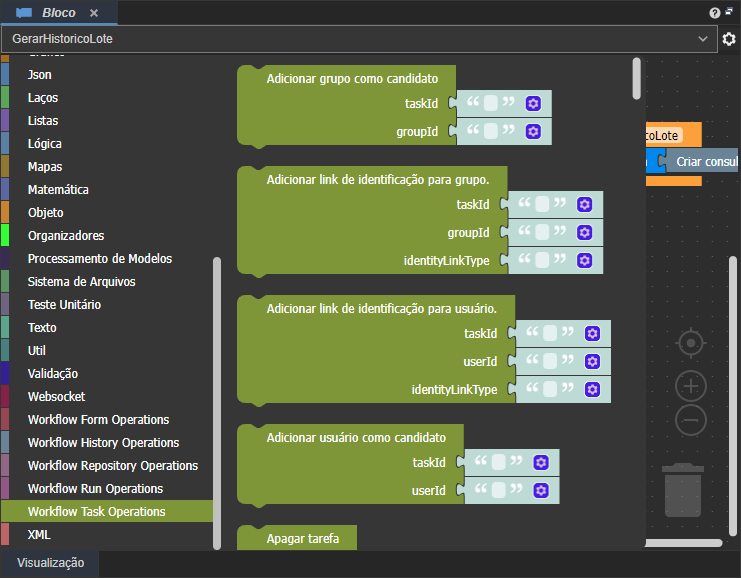Click the category list vertical scrollbar
Screen dimensions: 741x578
[x=217, y=403]
